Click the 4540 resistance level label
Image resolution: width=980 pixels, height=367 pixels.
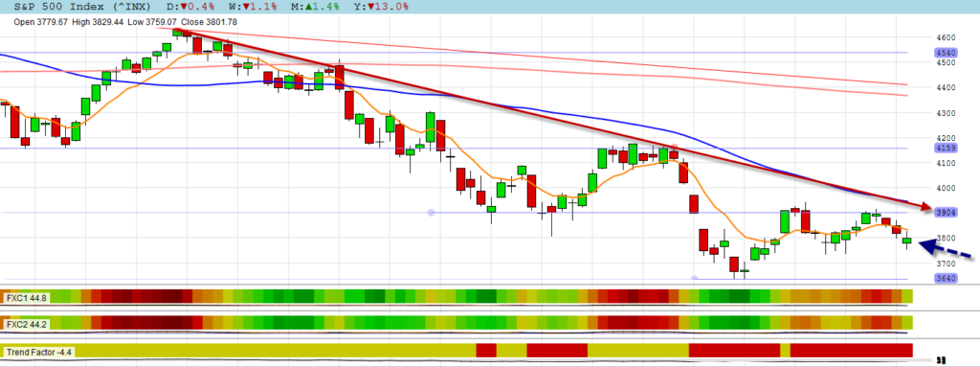pos(946,54)
